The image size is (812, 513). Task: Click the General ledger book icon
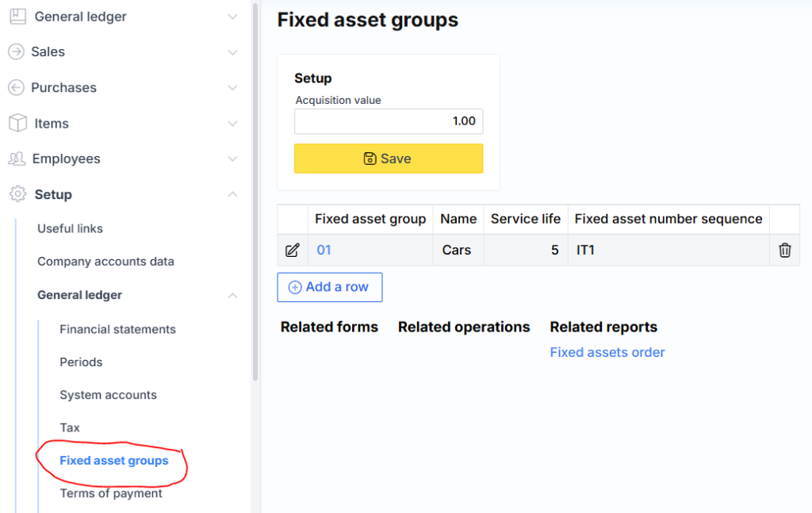pyautogui.click(x=17, y=17)
